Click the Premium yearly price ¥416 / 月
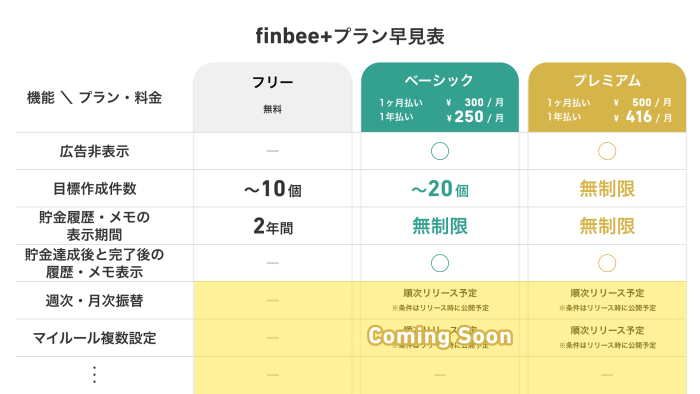This screenshot has height=394, width=700. pos(642,117)
